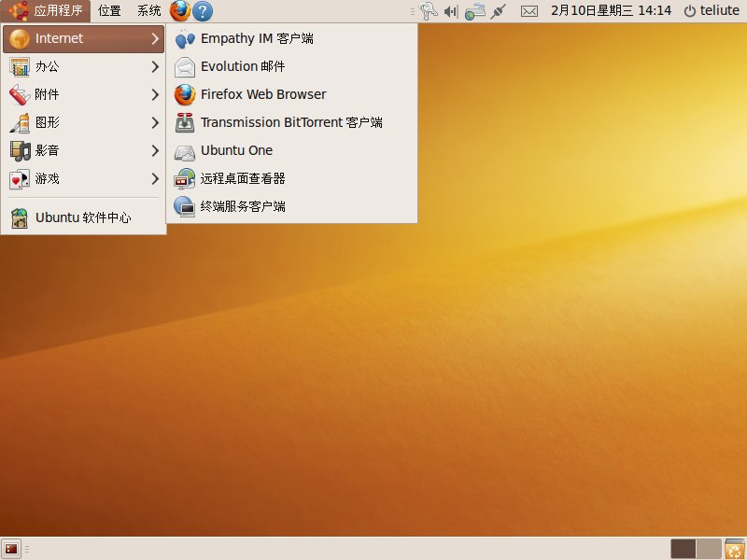Click the Firefox icon in the submenu
747x560 pixels.
pyautogui.click(x=184, y=95)
